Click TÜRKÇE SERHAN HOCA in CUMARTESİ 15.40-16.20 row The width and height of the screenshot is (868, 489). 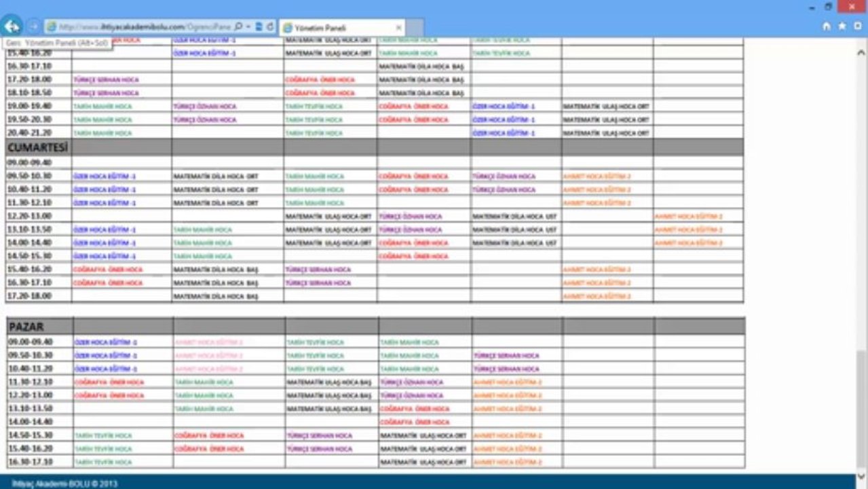tap(318, 270)
